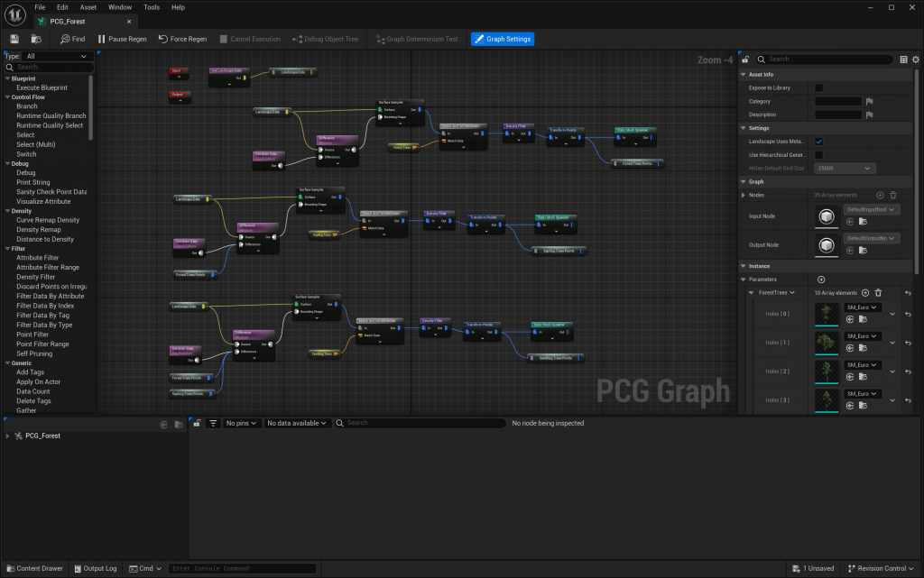Open the Details panel settings gear

pos(915,60)
